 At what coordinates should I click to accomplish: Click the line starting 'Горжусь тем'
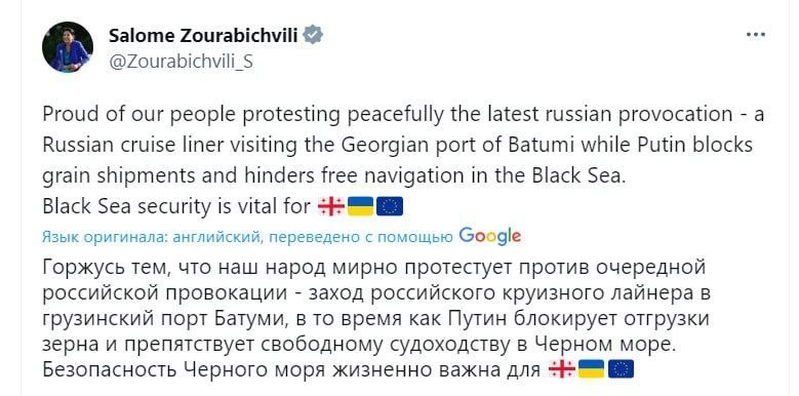click(374, 268)
